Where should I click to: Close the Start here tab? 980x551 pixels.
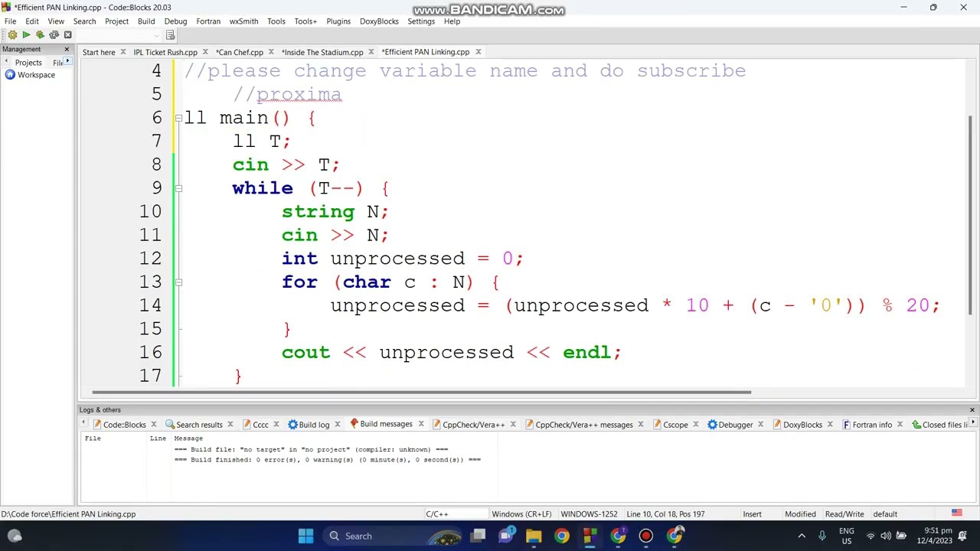coord(123,52)
